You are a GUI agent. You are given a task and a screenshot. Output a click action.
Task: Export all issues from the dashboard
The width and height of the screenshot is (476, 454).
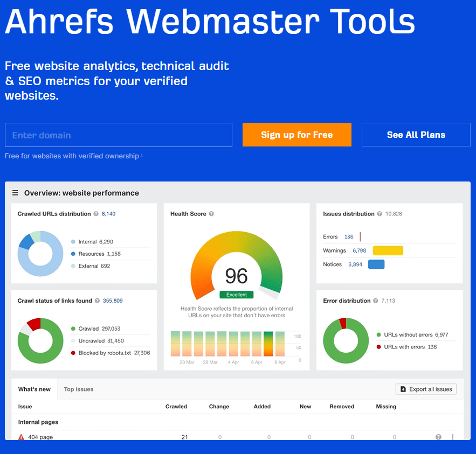[x=426, y=389]
